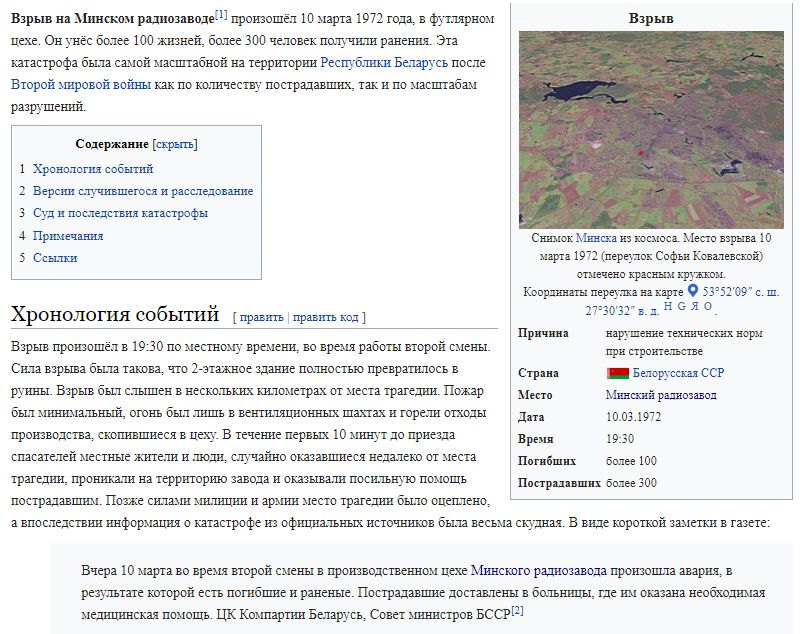Click the date value 10.03.1972

(634, 417)
